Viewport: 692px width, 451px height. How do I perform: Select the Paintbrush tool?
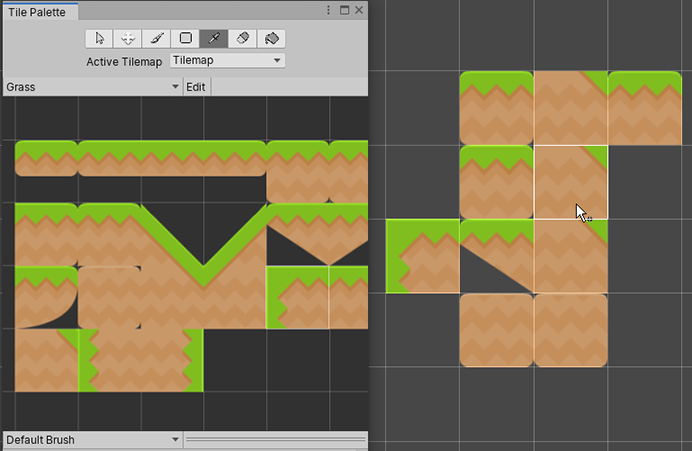pos(156,38)
